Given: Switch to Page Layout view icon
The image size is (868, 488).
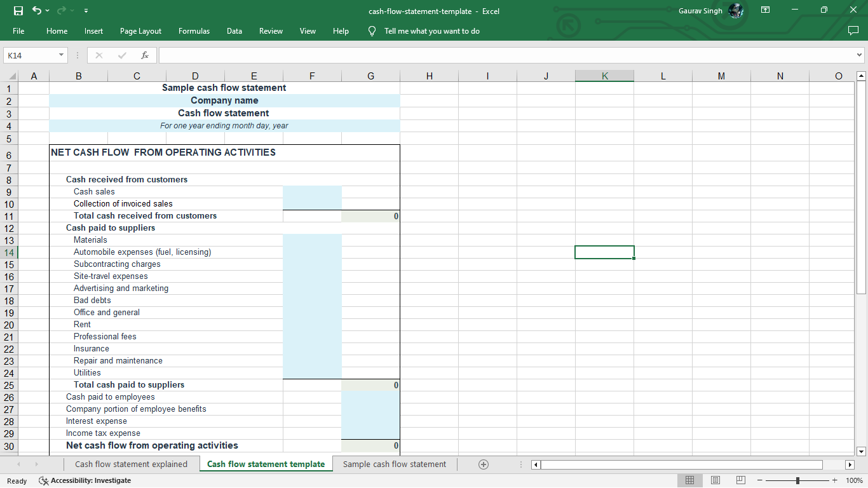Looking at the screenshot, I should [x=715, y=480].
